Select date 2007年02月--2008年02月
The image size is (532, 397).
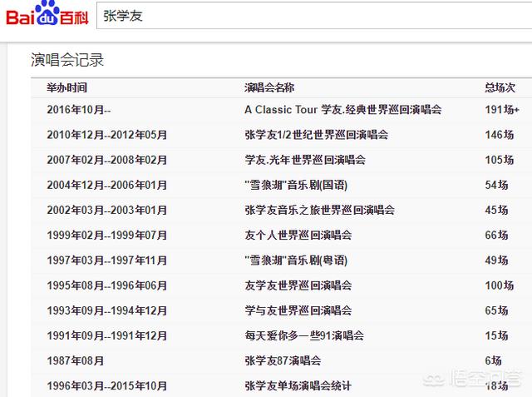[x=107, y=160]
